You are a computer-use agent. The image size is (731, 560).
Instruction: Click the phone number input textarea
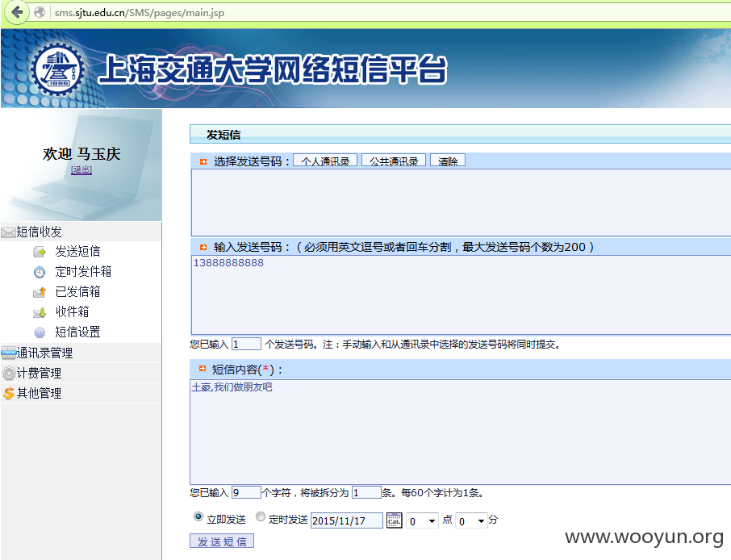coord(461,295)
